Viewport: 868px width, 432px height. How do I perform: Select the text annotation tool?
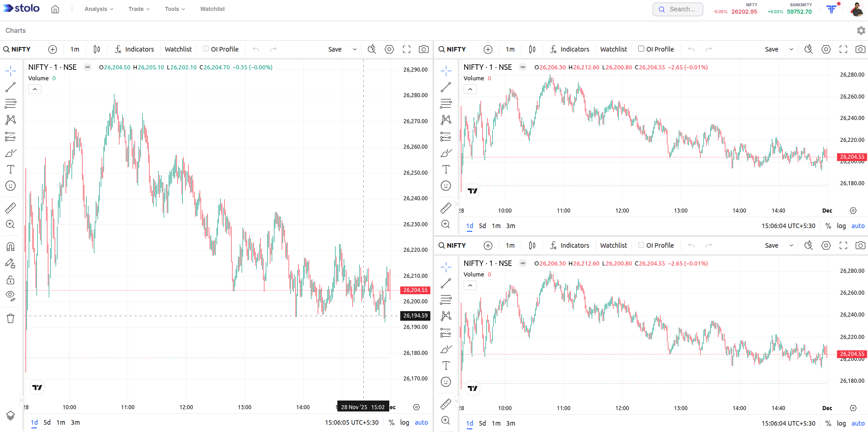coord(10,169)
